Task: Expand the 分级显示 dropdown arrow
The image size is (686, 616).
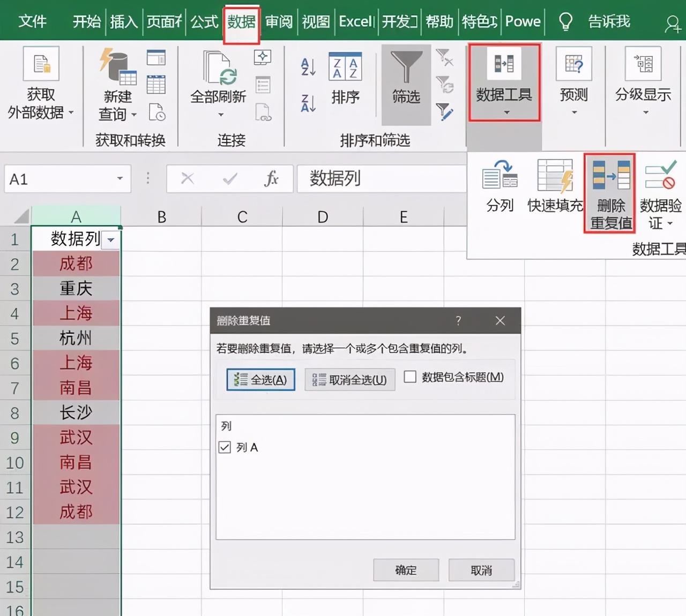Action: (x=645, y=112)
